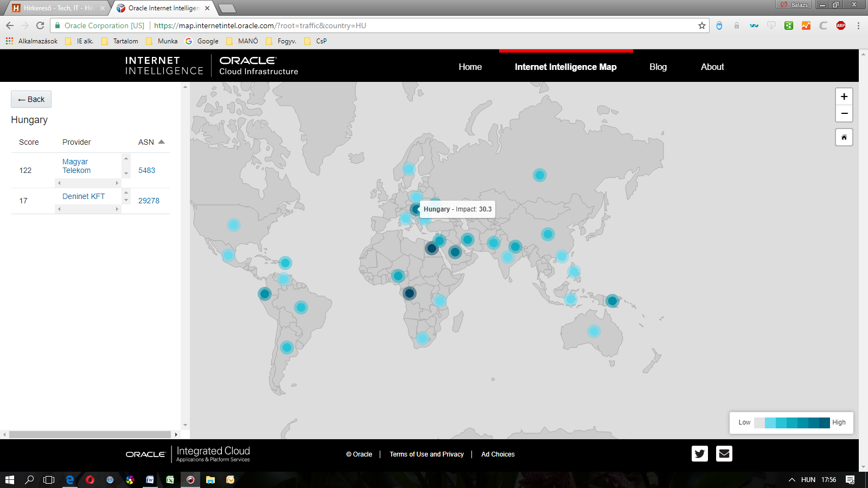
Task: Open the CsP bookmarks folder
Action: tap(316, 41)
